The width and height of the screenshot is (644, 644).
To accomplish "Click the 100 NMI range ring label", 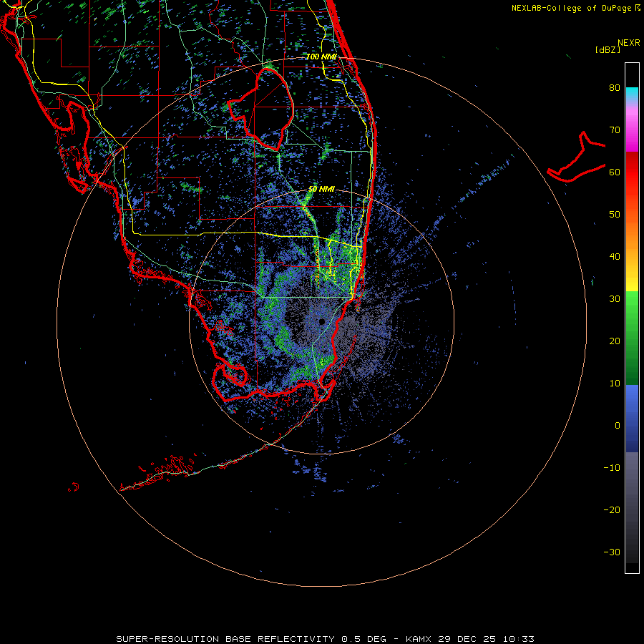I will pyautogui.click(x=321, y=57).
